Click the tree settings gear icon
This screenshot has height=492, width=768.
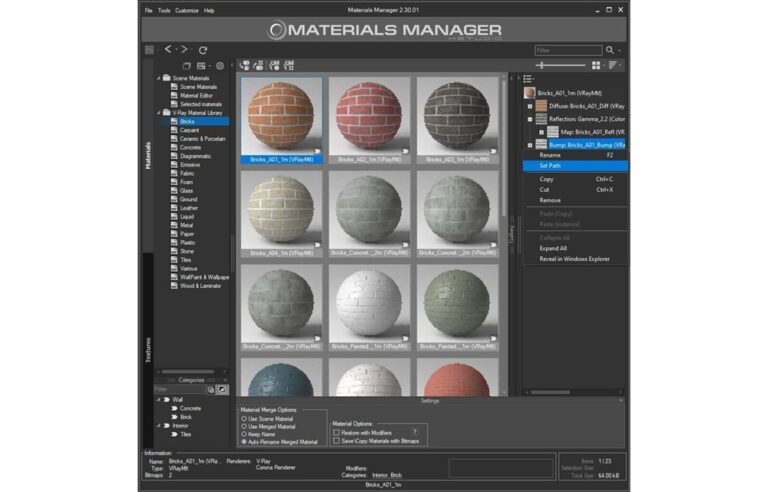pos(220,66)
